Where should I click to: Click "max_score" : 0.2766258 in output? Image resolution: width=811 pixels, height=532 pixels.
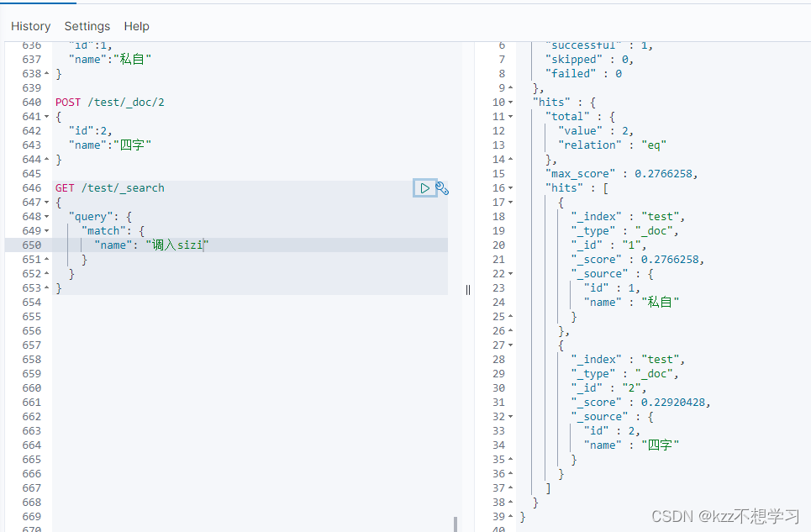pyautogui.click(x=621, y=174)
